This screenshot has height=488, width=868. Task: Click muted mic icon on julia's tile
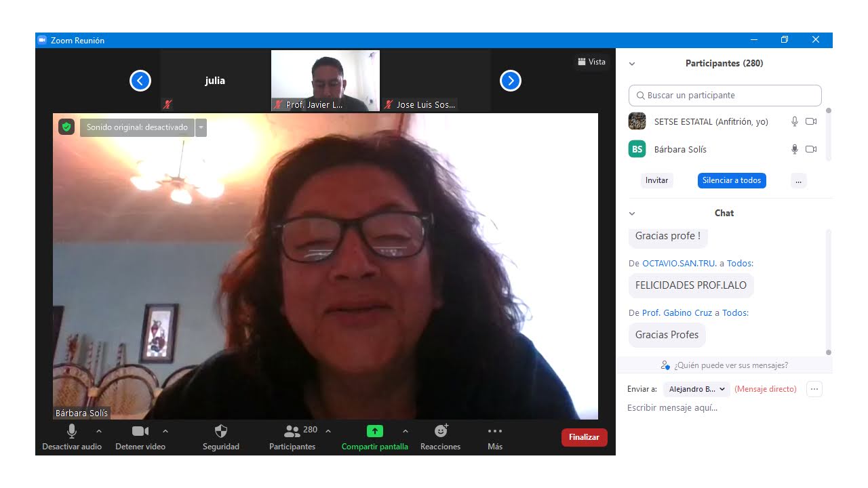point(167,104)
